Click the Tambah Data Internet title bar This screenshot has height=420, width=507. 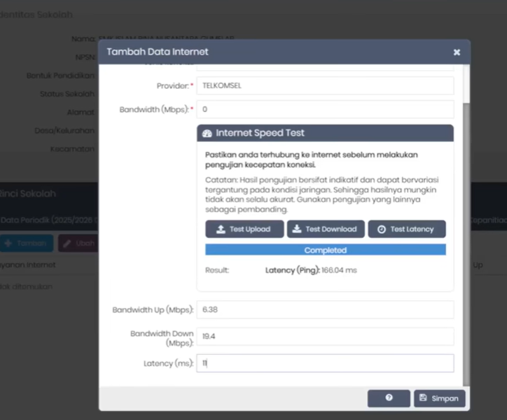[x=266, y=52]
